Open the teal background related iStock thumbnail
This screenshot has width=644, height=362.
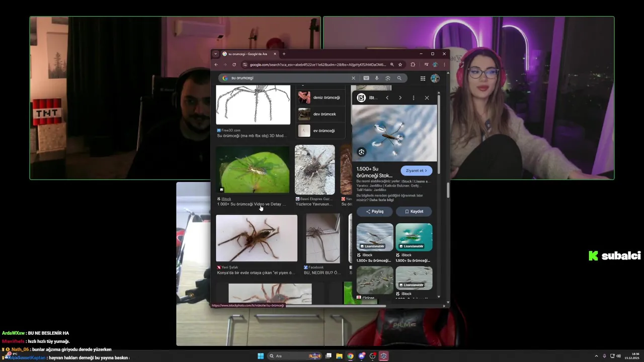414,237
